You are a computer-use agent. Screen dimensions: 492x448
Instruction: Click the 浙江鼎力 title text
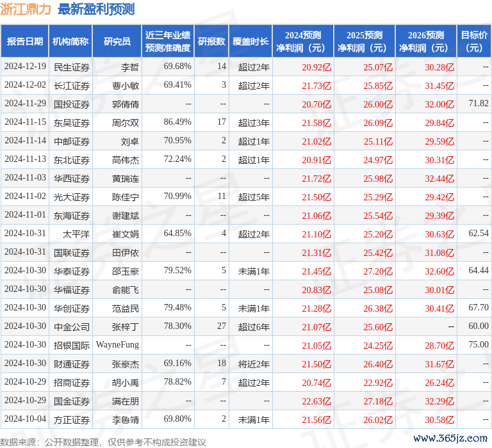(26, 10)
